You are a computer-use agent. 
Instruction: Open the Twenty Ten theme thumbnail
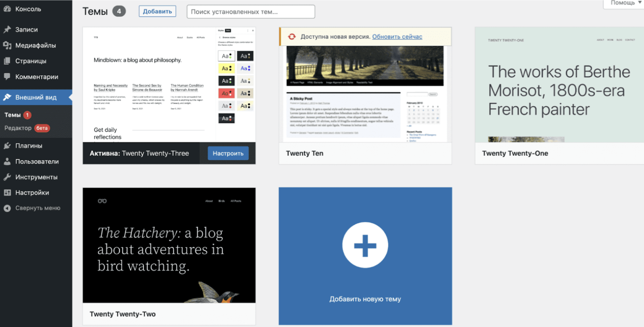[x=365, y=94]
